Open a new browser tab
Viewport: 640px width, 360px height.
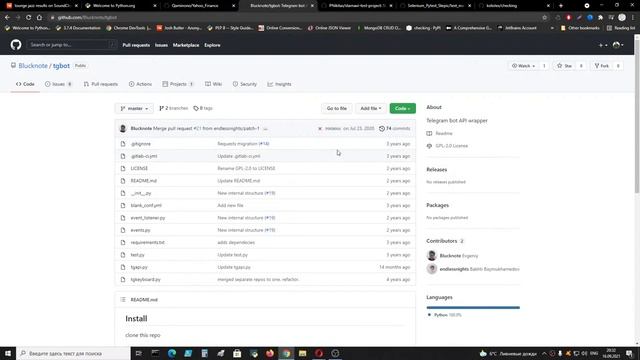tap(561, 6)
